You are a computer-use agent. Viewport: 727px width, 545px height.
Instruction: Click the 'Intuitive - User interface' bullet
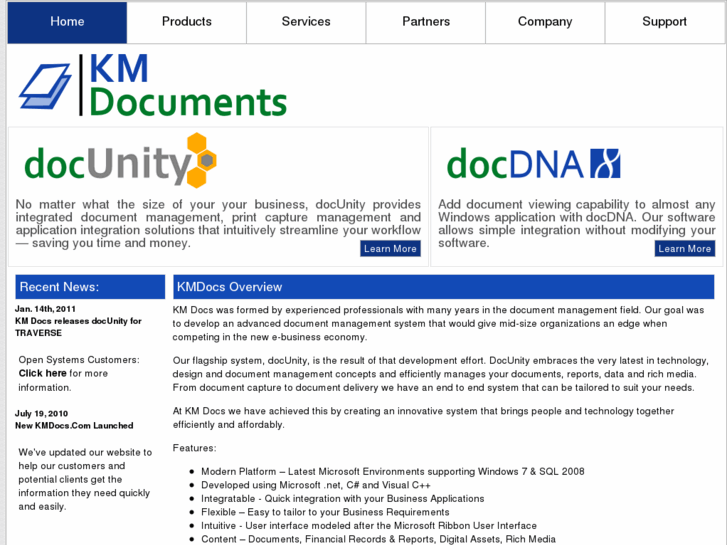coord(369,526)
